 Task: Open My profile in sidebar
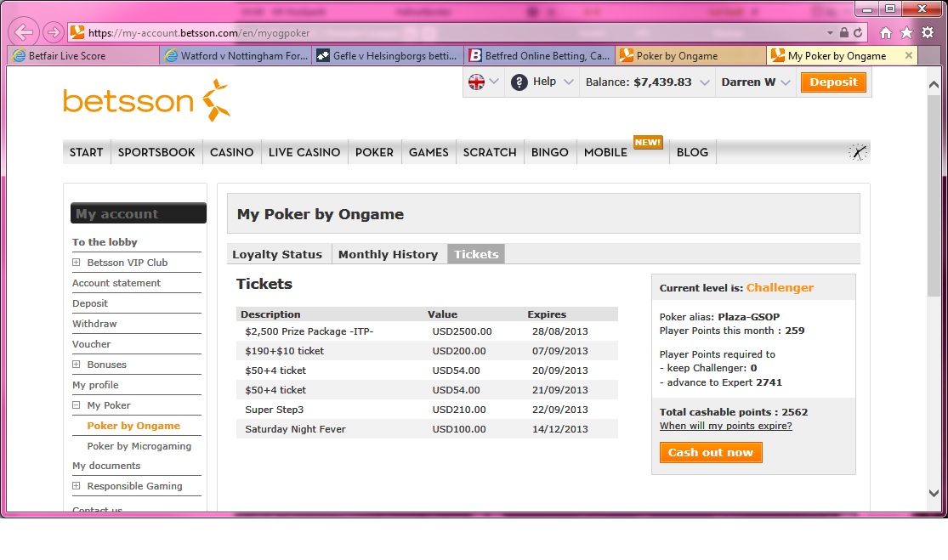point(95,385)
